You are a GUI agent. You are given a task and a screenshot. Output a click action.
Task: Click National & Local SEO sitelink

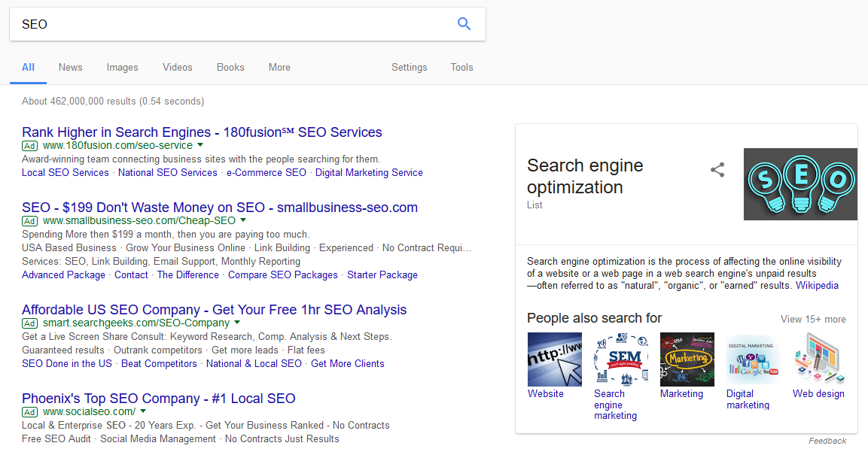click(x=254, y=363)
